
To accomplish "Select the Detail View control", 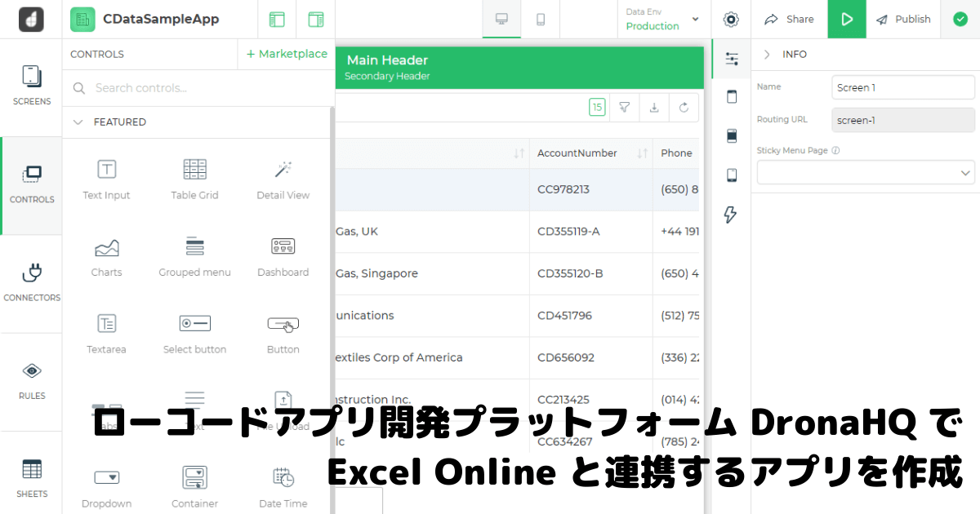I will 283,179.
